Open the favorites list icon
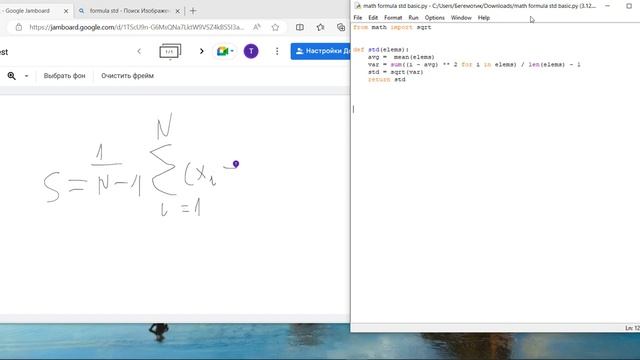 click(x=320, y=27)
